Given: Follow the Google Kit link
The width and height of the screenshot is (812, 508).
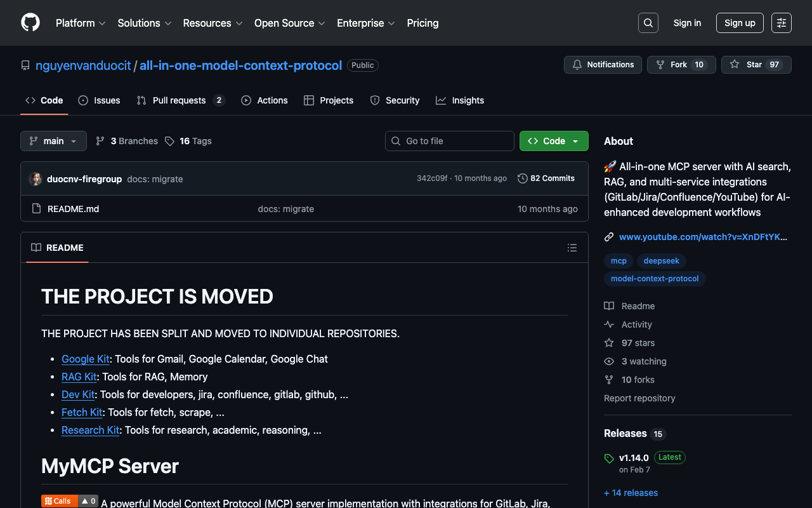Looking at the screenshot, I should click(x=86, y=359).
